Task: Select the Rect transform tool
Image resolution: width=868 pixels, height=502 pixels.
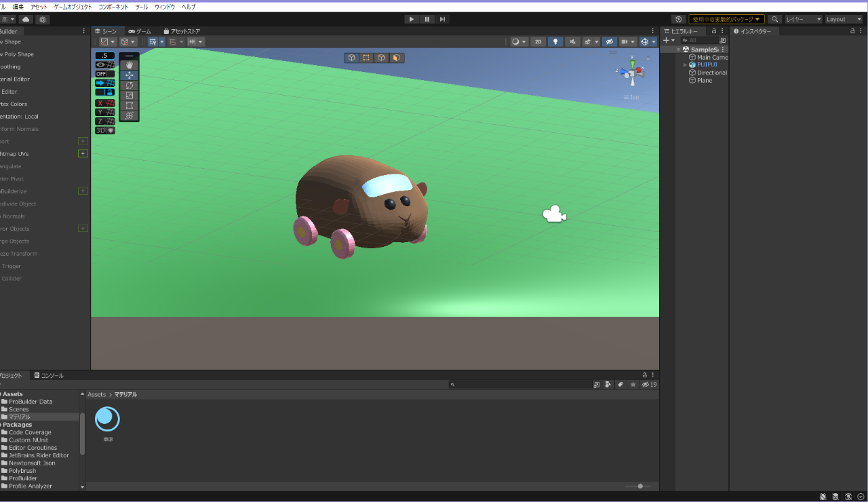Action: (129, 106)
